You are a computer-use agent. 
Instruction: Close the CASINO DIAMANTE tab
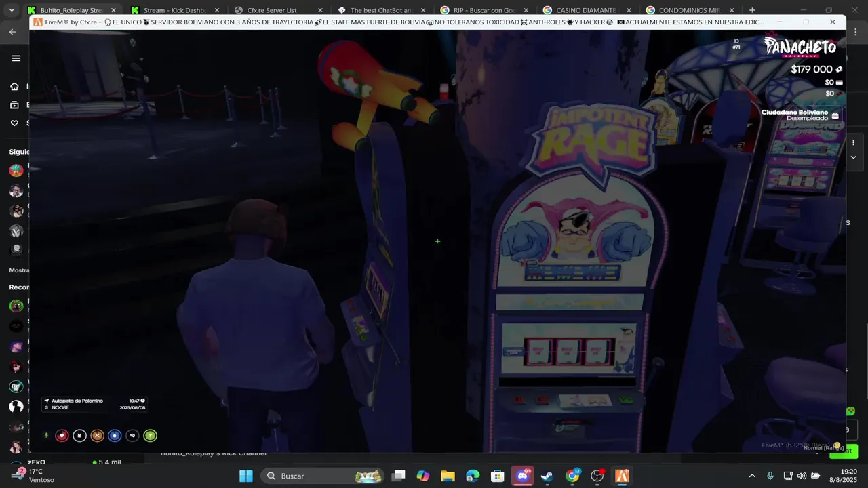point(629,10)
